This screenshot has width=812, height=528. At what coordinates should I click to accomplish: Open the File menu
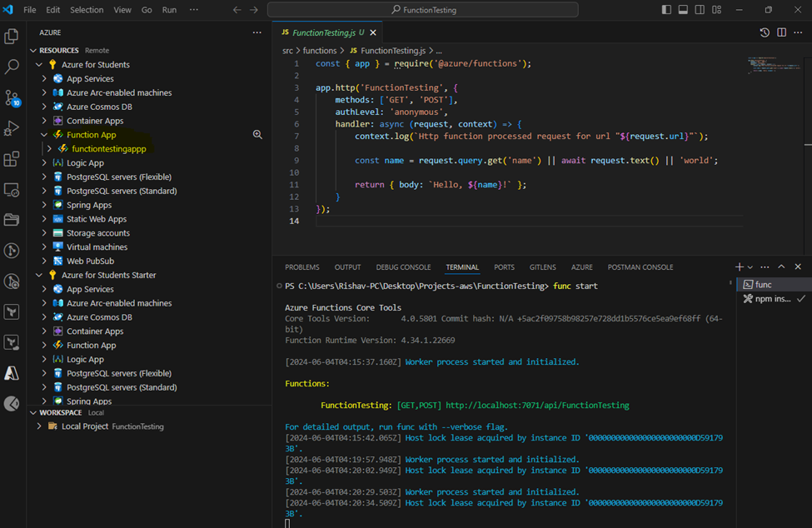[x=29, y=10]
